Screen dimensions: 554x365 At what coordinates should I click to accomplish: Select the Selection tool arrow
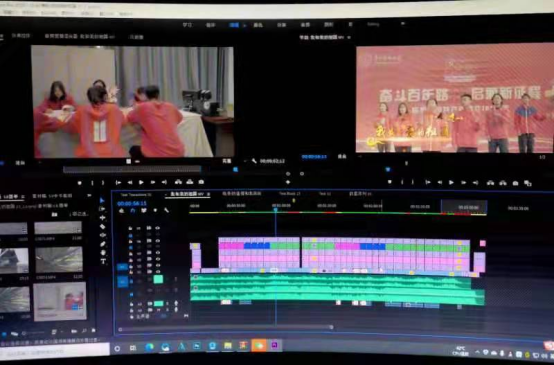coord(102,200)
